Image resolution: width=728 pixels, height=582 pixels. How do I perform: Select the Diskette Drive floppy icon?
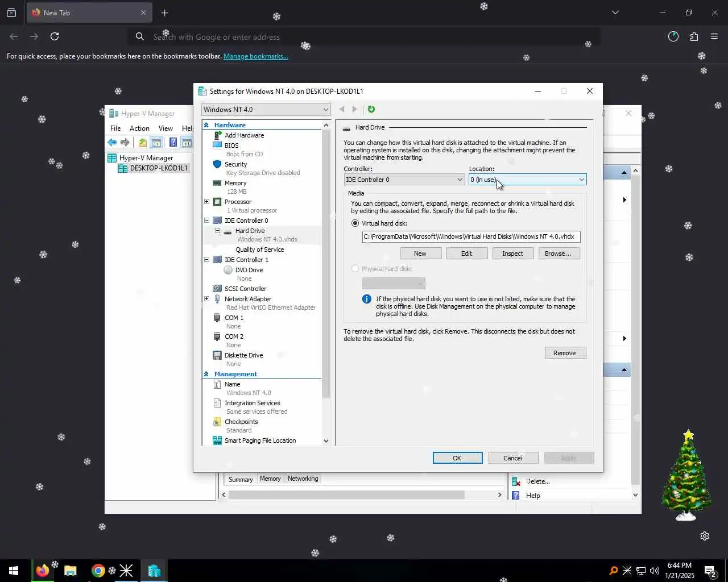(x=217, y=355)
